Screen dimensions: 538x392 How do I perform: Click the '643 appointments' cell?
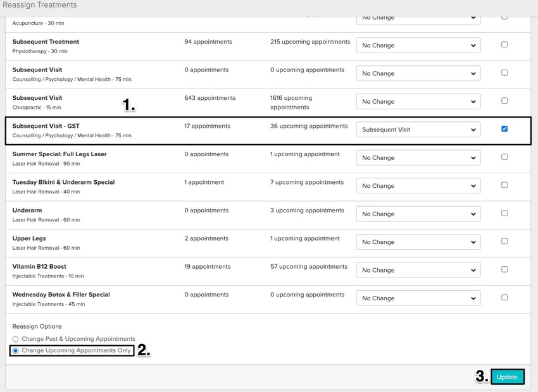(210, 98)
